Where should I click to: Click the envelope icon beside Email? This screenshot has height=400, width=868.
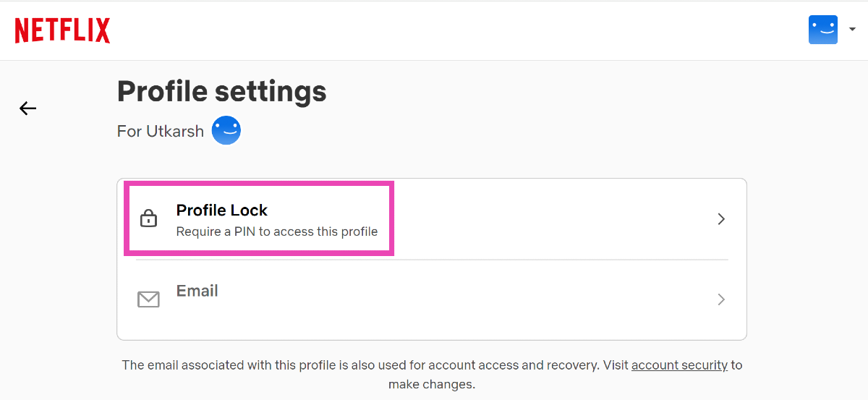tap(148, 299)
